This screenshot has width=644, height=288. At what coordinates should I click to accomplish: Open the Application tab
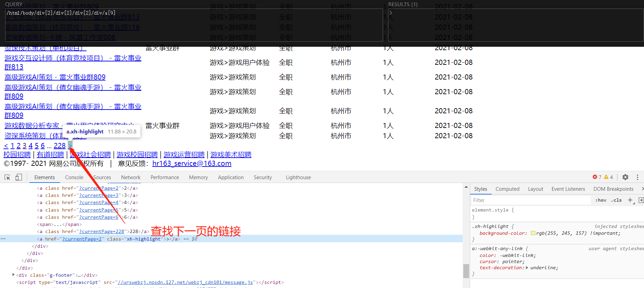point(231,177)
